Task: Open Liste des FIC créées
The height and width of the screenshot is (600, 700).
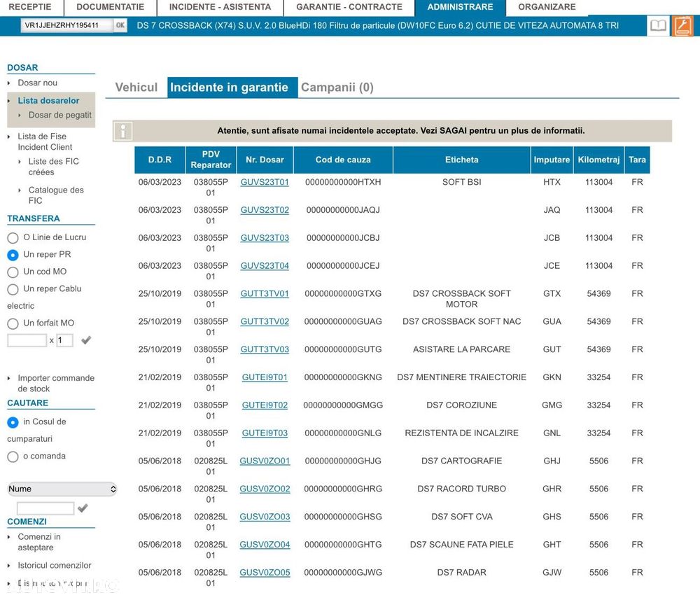Action: pos(54,167)
